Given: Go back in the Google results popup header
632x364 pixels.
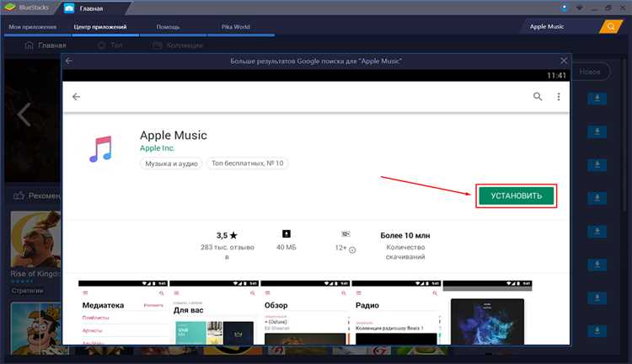Looking at the screenshot, I should tap(69, 61).
